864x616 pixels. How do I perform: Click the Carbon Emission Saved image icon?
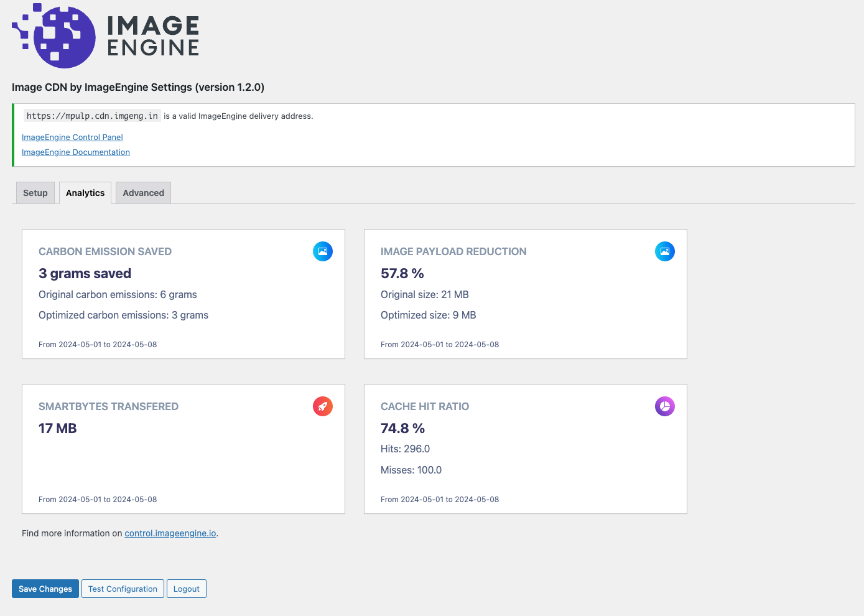click(323, 251)
